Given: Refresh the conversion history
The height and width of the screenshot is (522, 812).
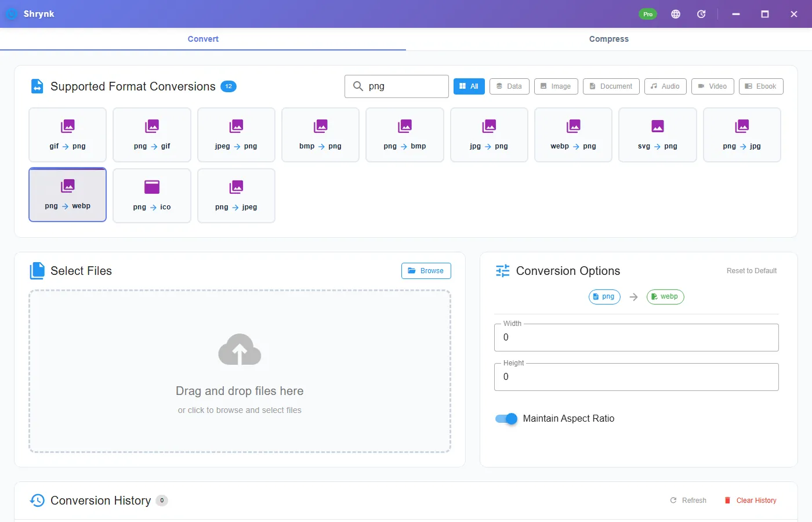Looking at the screenshot, I should click(x=688, y=501).
